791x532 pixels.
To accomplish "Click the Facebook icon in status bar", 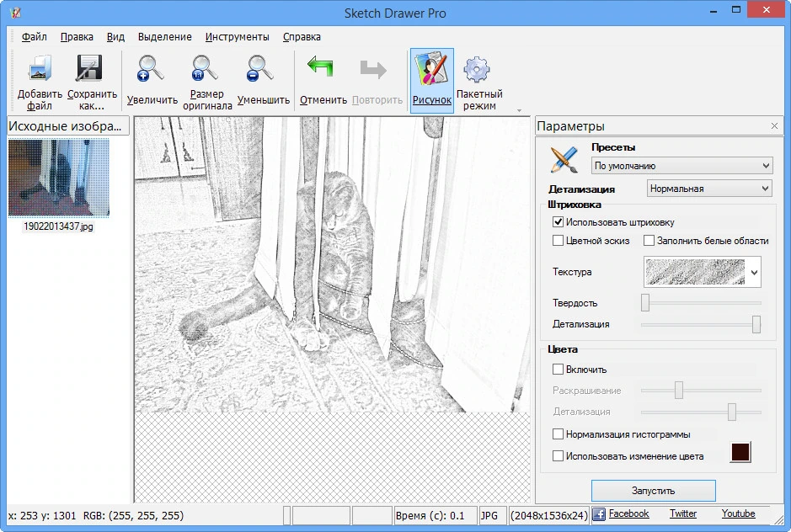I will coord(599,514).
